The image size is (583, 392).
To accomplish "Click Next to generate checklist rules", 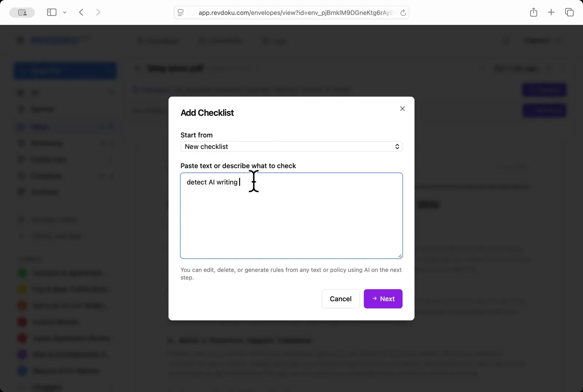I will click(383, 299).
